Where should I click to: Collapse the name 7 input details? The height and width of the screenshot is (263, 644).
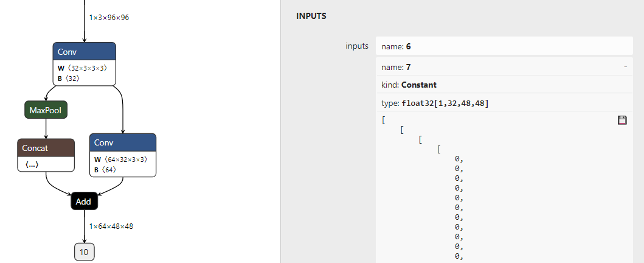(625, 67)
